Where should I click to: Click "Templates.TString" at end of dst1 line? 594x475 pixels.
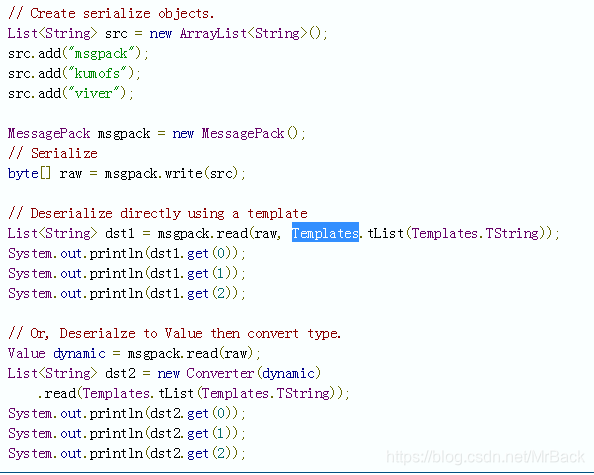pyautogui.click(x=475, y=233)
